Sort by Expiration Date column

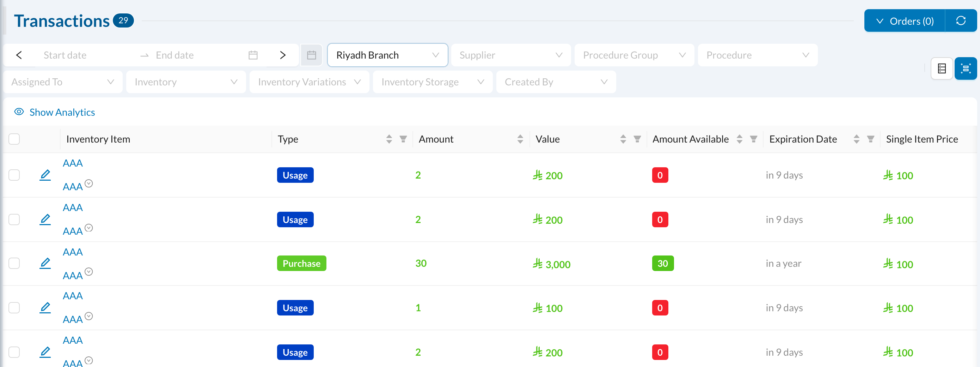click(x=856, y=139)
